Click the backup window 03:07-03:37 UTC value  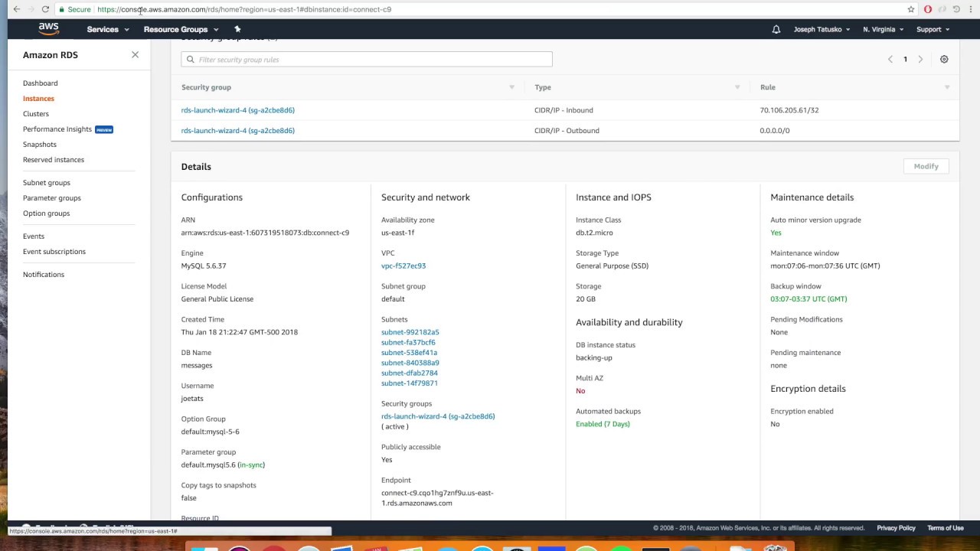[808, 298]
